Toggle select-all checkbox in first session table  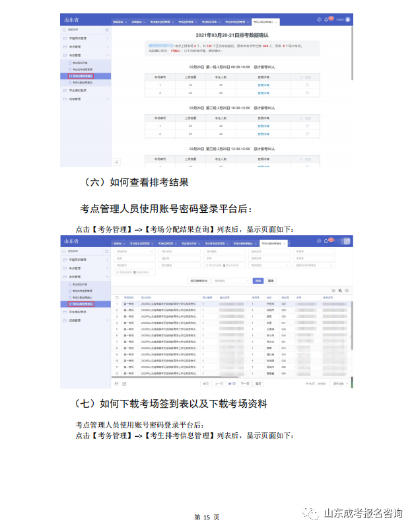pyautogui.click(x=301, y=77)
